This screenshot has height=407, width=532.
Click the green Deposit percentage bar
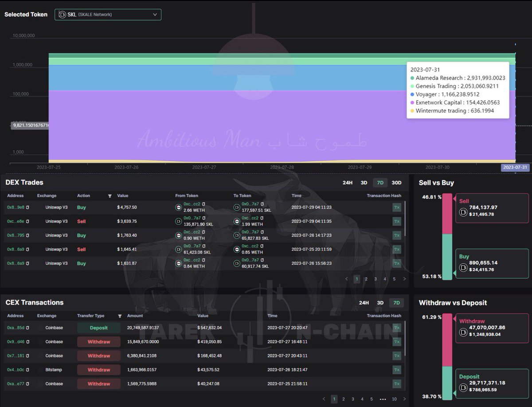coord(447,383)
